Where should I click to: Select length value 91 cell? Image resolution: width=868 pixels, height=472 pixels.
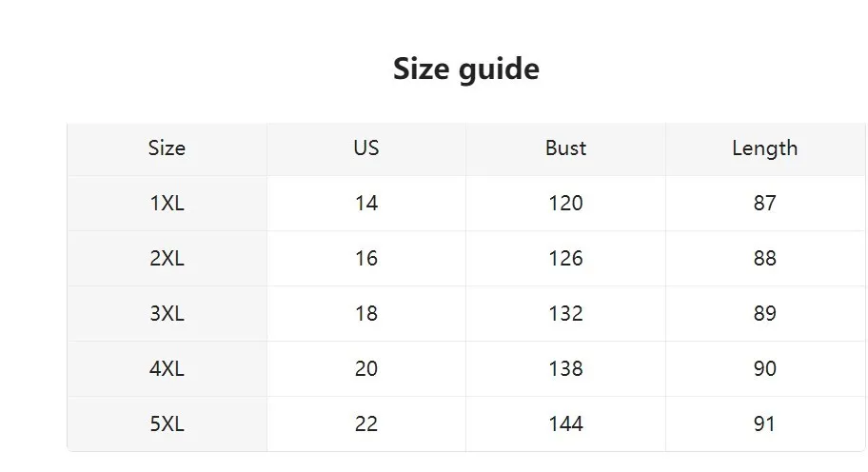[764, 424]
